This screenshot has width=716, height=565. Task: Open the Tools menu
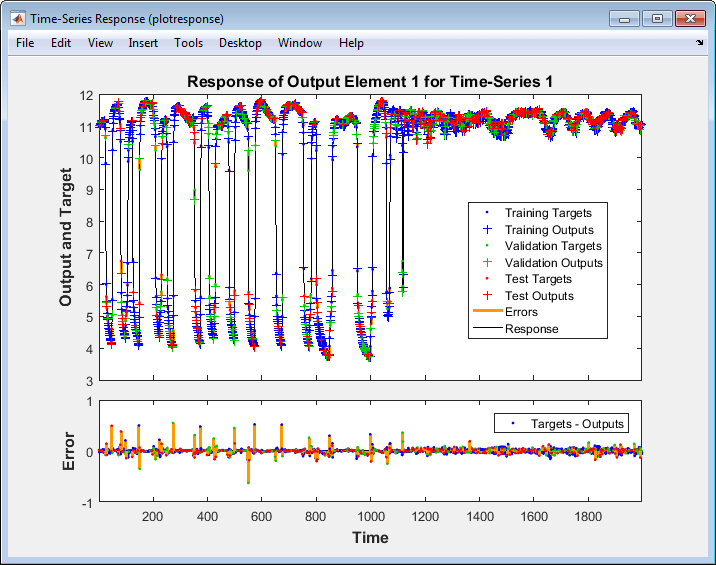[188, 43]
